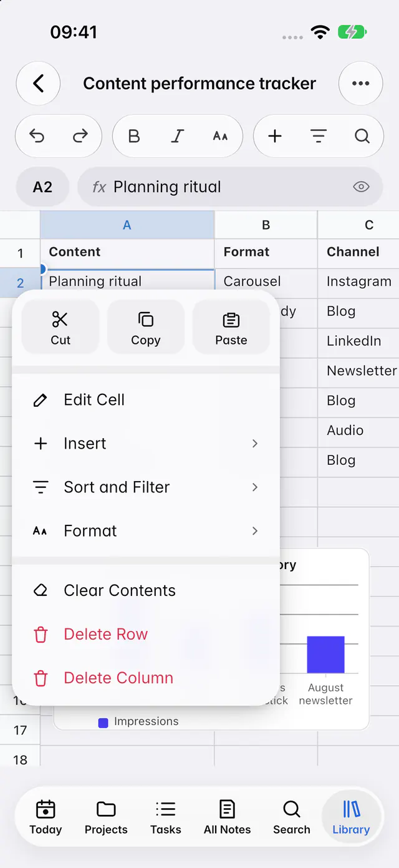
Task: Choose Edit Cell from context menu
Action: point(146,400)
